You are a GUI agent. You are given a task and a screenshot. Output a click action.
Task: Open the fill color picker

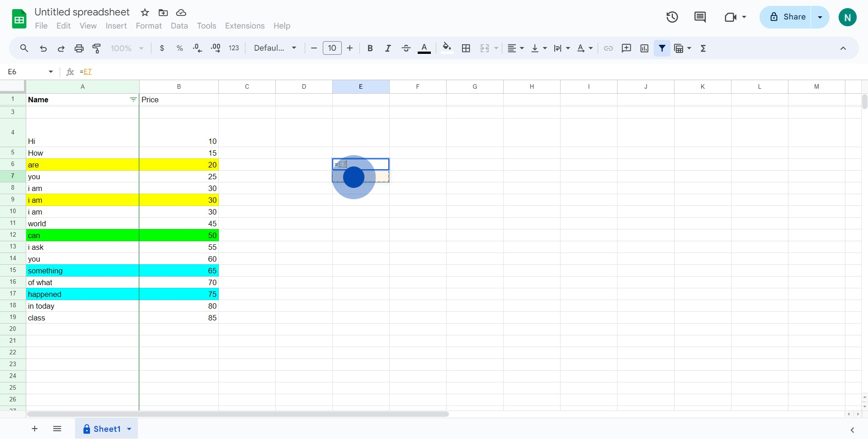click(447, 48)
